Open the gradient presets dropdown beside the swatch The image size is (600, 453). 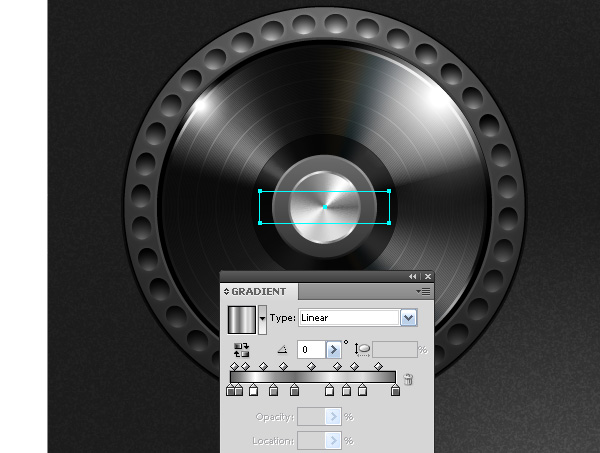coord(262,319)
